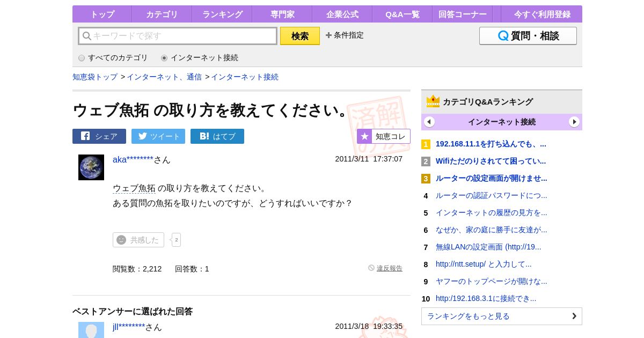Screen dimensions: 644x338
Task: Open ranking 8 link http://ntt.setup/
Action: (484, 264)
